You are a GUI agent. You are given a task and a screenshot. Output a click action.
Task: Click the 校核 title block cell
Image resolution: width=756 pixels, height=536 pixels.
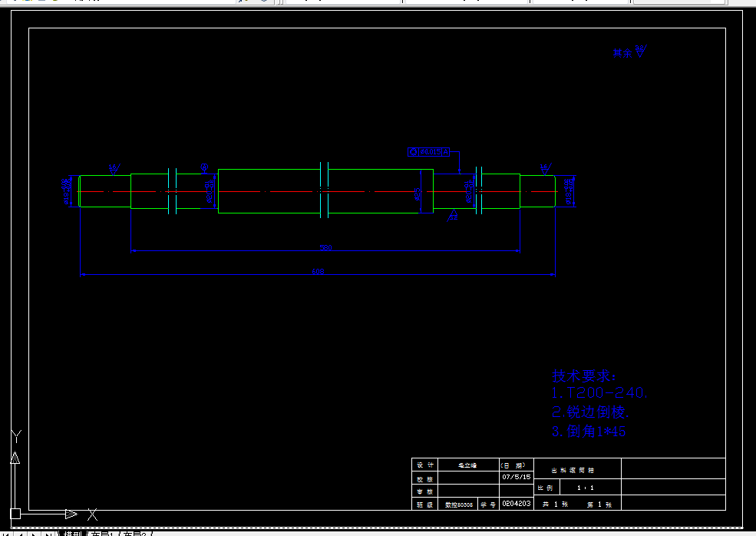(424, 479)
